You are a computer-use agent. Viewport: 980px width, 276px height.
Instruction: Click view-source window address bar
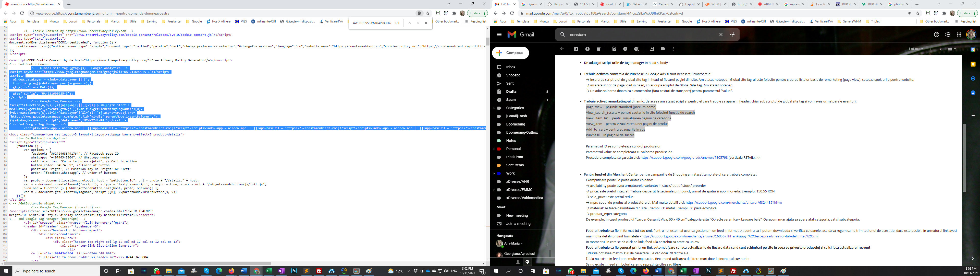[x=225, y=13]
